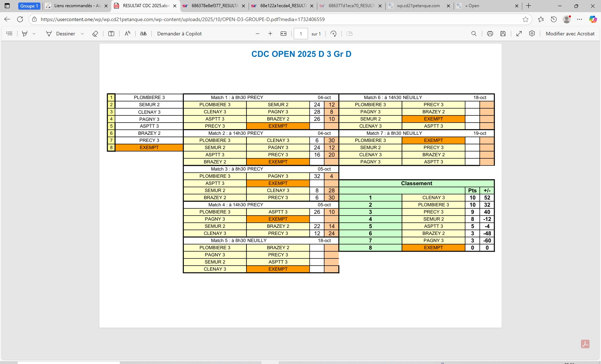601x364 pixels.
Task: Zoom in using the plus icon
Action: tap(270, 34)
